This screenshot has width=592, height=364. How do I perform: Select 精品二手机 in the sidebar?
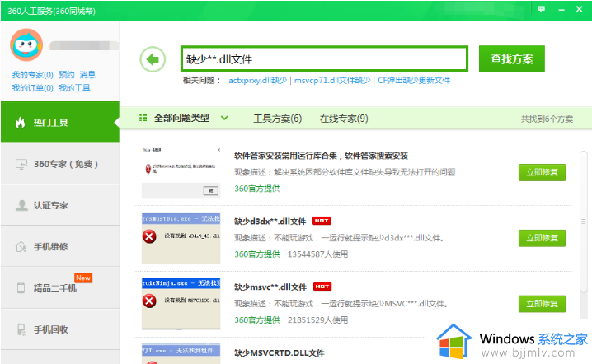60,288
